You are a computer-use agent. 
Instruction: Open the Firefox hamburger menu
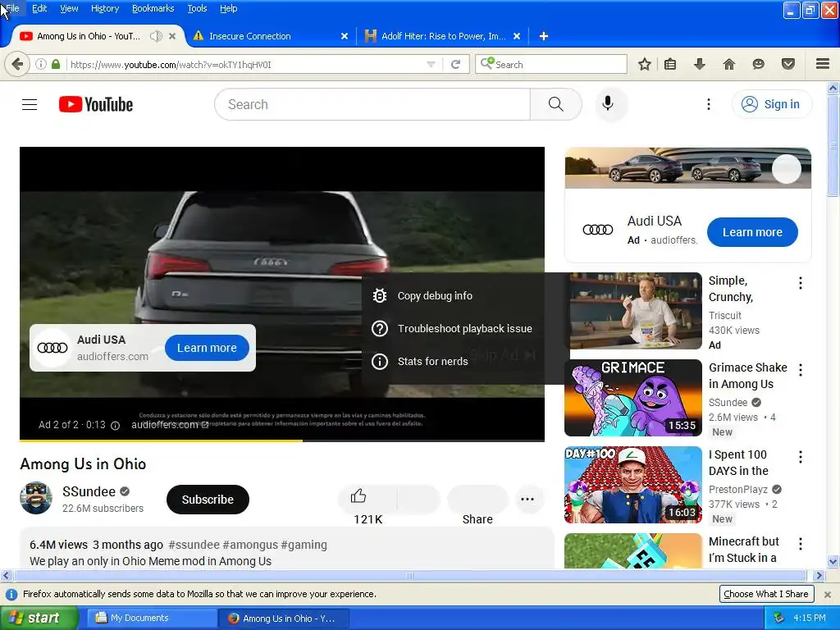tap(823, 64)
